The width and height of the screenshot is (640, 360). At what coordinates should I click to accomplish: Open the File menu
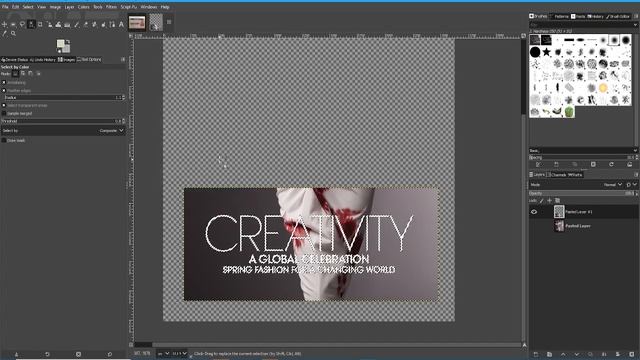click(x=5, y=7)
